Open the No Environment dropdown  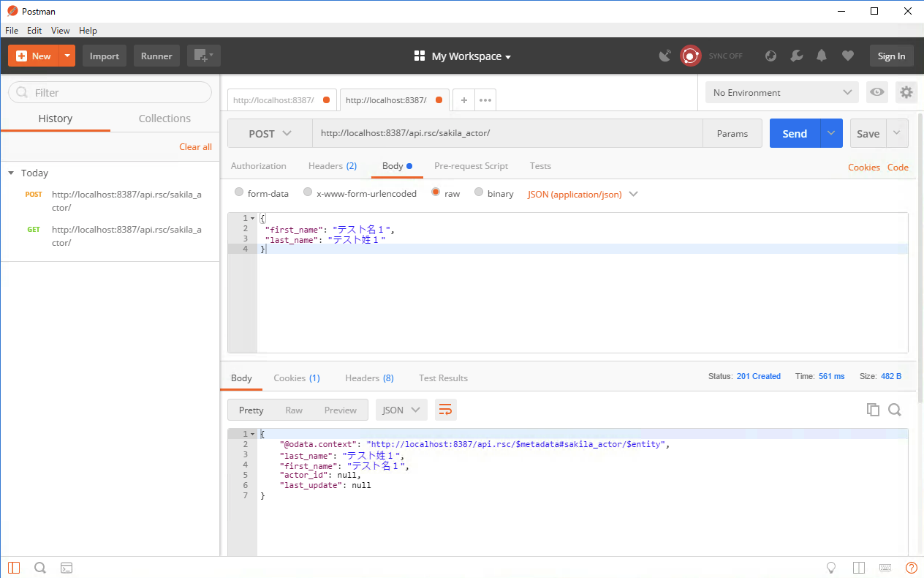click(x=781, y=92)
